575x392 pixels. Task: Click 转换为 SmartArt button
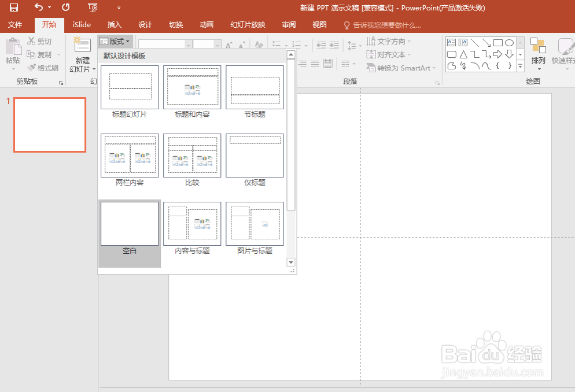[x=401, y=68]
